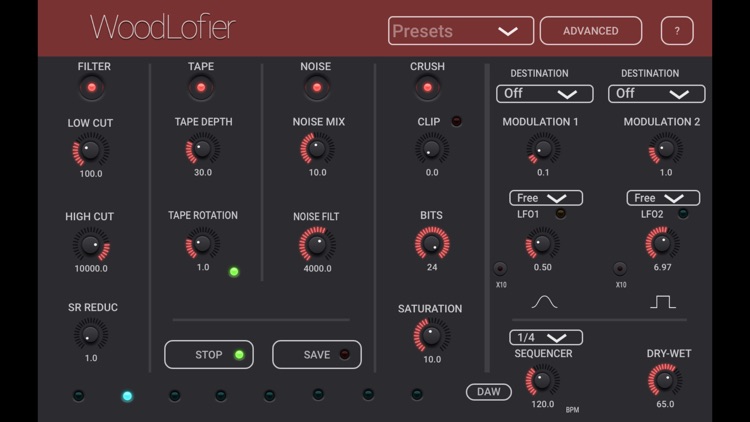Click the TAPE DEPTH knob
Image resolution: width=750 pixels, height=422 pixels.
(203, 149)
